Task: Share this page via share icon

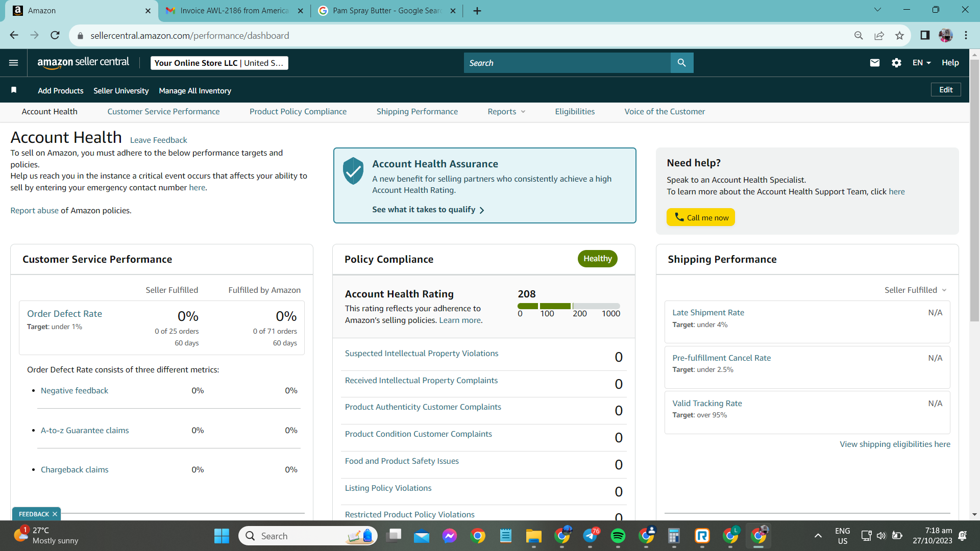Action: 879,35
